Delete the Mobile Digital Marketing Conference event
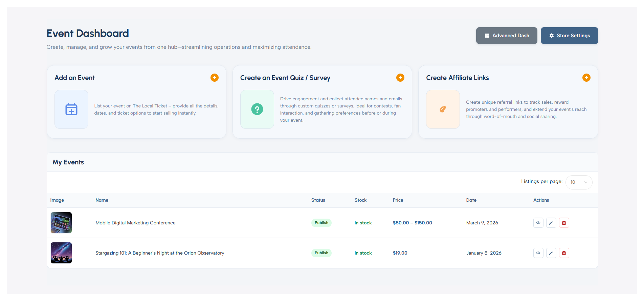644x301 pixels. 564,223
